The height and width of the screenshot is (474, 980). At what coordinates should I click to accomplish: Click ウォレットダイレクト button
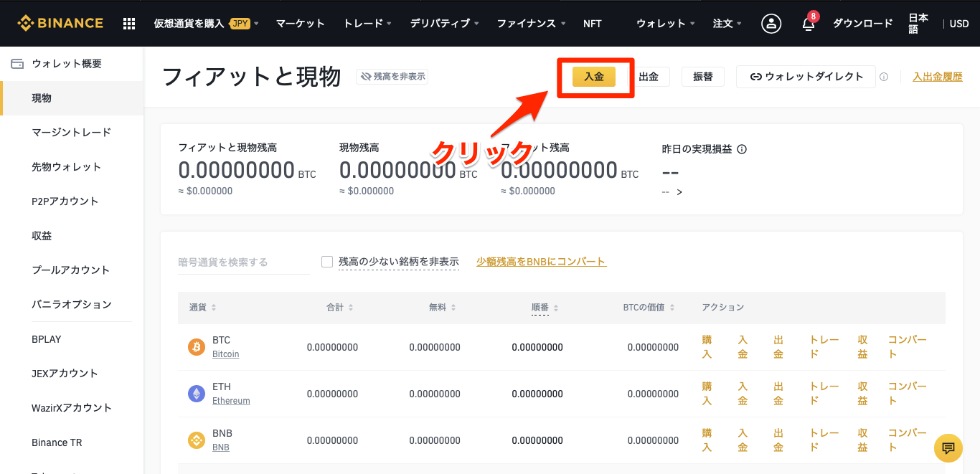tap(806, 77)
